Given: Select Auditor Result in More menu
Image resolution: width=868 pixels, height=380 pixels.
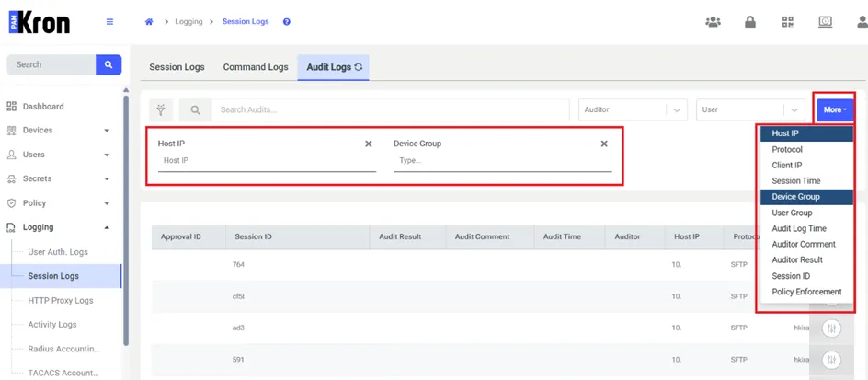Looking at the screenshot, I should (x=806, y=259).
